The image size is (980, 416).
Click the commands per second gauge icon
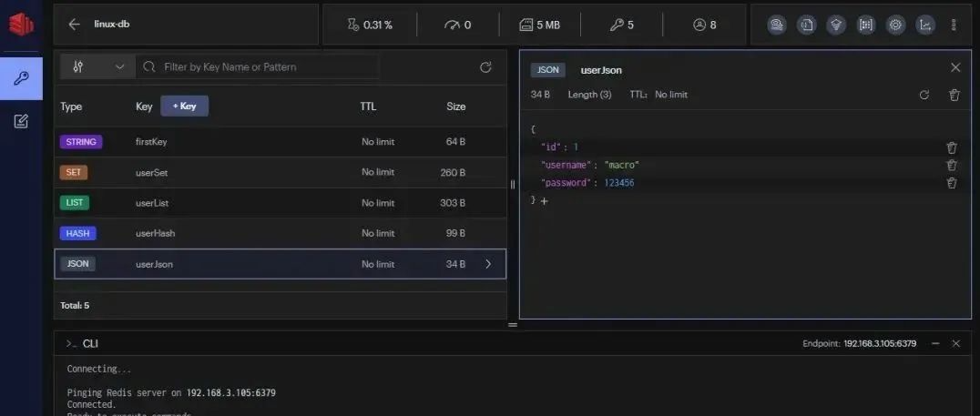452,25
